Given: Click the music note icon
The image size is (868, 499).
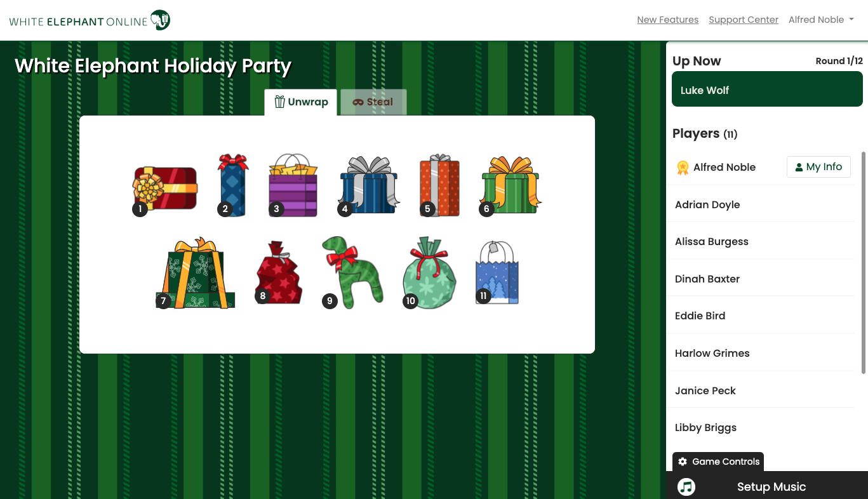Looking at the screenshot, I should point(686,487).
